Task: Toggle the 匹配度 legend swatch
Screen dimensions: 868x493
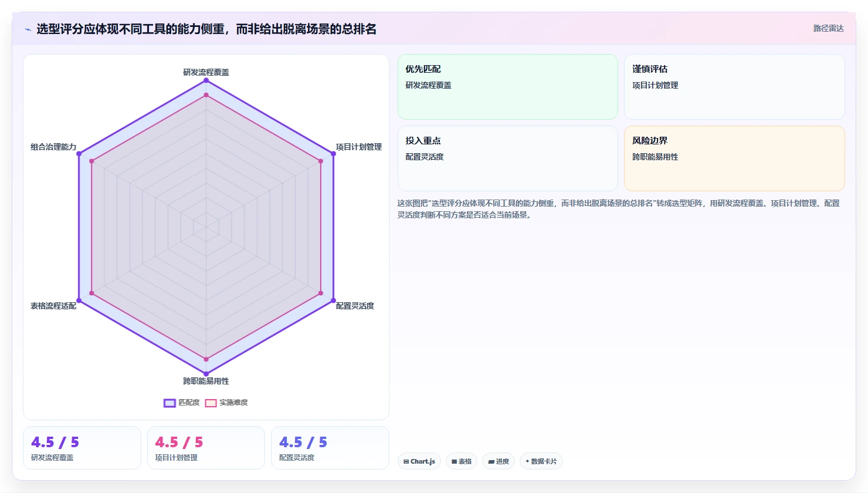Action: pyautogui.click(x=169, y=403)
